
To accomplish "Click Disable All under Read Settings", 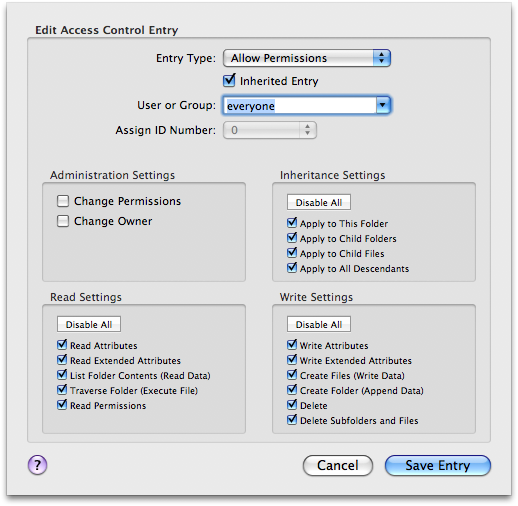I will pos(89,324).
